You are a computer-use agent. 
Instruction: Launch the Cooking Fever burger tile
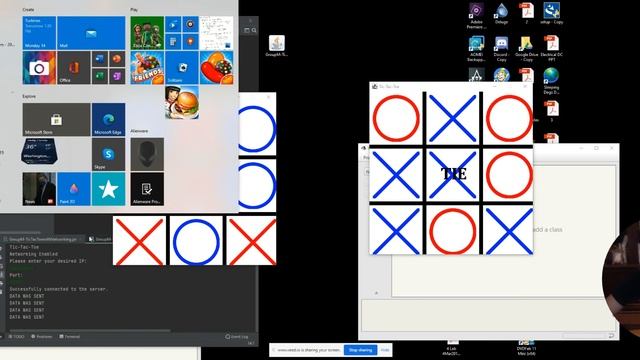(x=182, y=102)
